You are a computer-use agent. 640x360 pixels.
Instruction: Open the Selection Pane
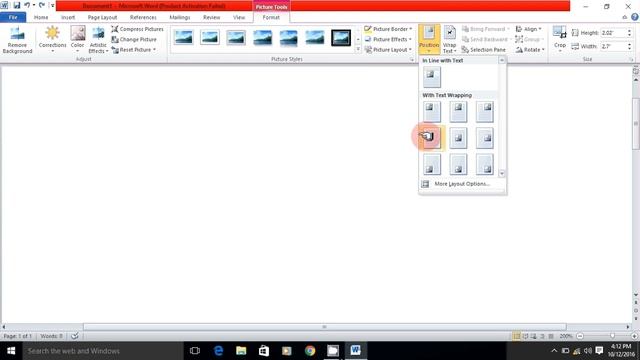tap(484, 49)
